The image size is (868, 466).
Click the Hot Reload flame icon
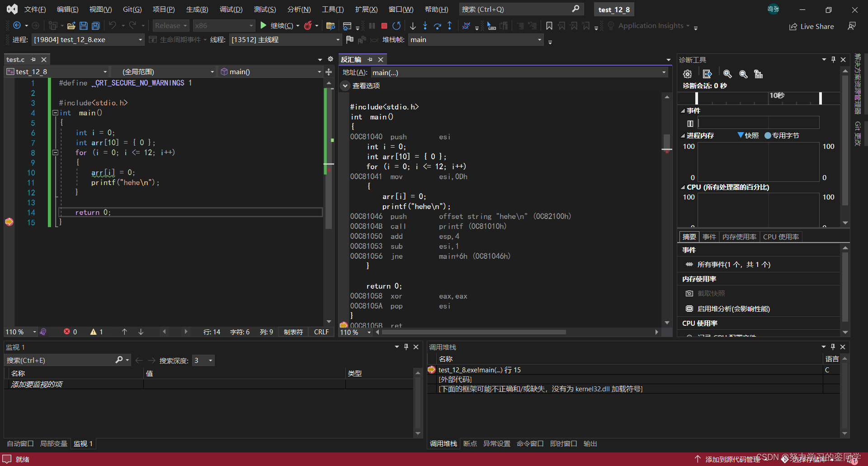(x=308, y=26)
